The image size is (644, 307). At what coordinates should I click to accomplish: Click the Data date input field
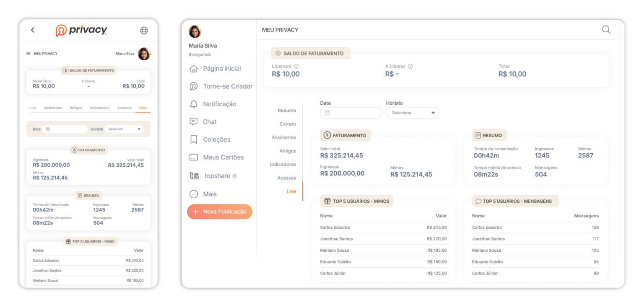(x=351, y=113)
